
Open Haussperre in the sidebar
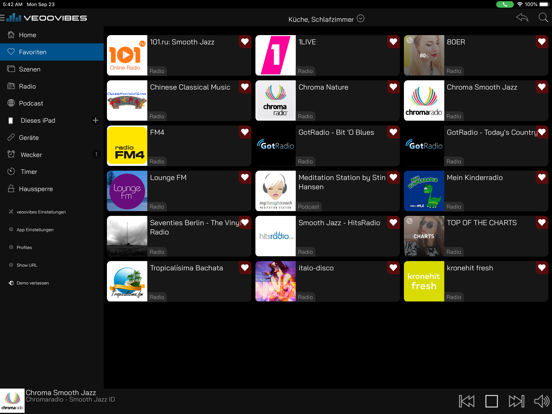tap(52, 189)
